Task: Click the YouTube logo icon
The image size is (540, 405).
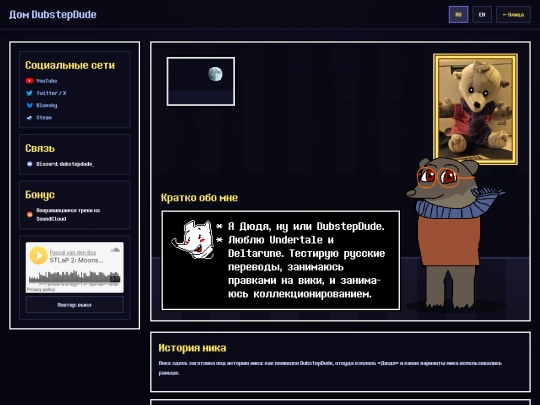Action: click(x=29, y=81)
